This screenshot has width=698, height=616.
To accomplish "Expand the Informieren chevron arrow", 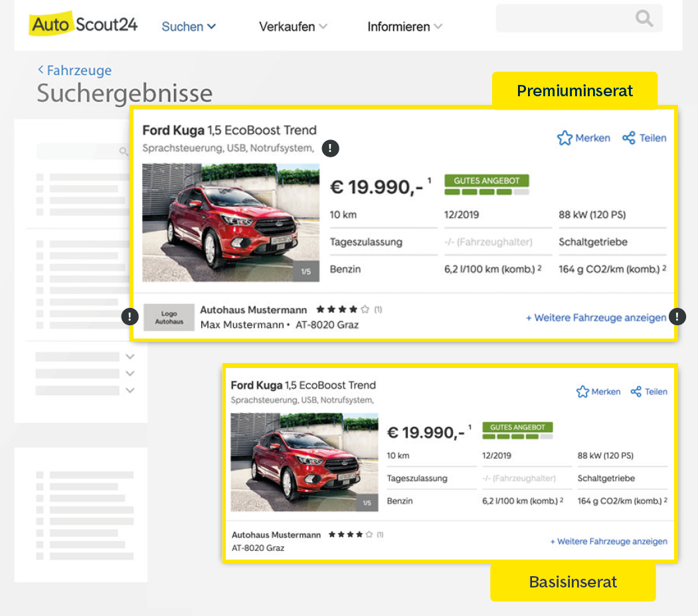I will pyautogui.click(x=438, y=27).
